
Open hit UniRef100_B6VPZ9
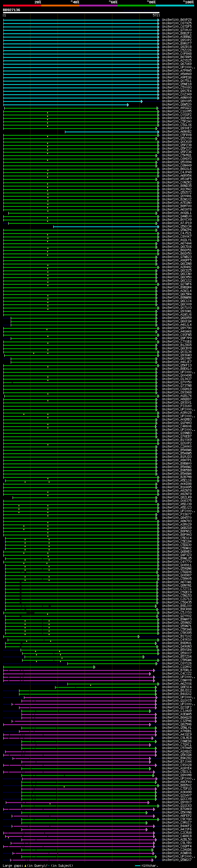177,20
